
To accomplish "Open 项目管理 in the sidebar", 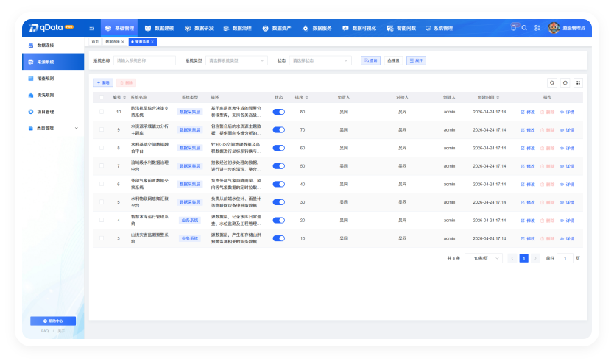I will (53, 112).
